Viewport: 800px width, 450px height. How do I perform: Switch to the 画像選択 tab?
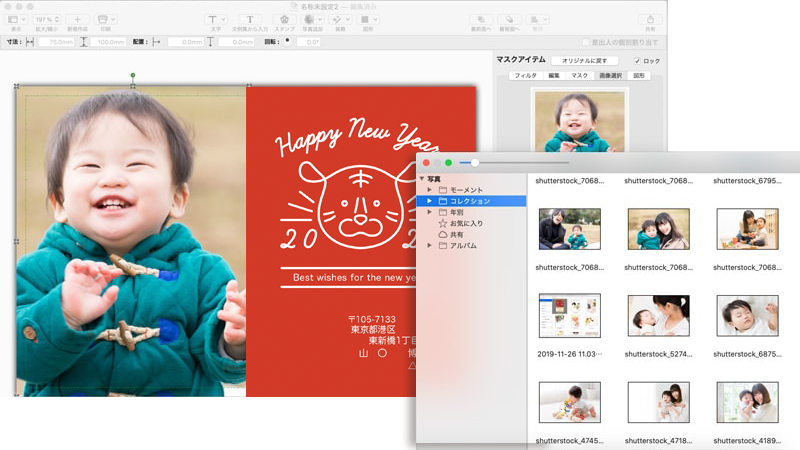(x=611, y=76)
